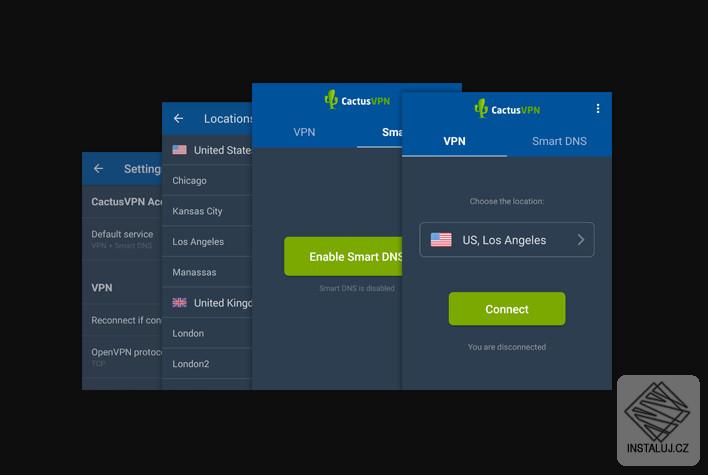708x475 pixels.
Task: Switch to the Smart DNS tab on front screen
Action: click(559, 141)
